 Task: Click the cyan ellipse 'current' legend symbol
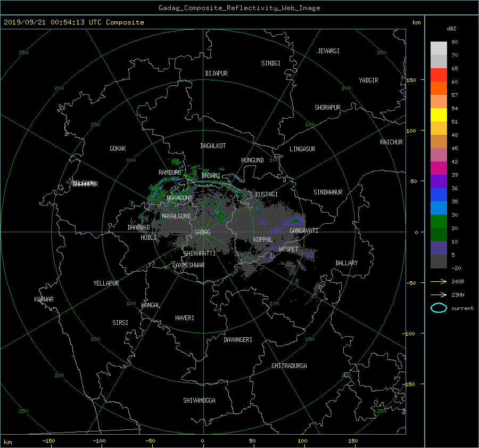coord(439,308)
